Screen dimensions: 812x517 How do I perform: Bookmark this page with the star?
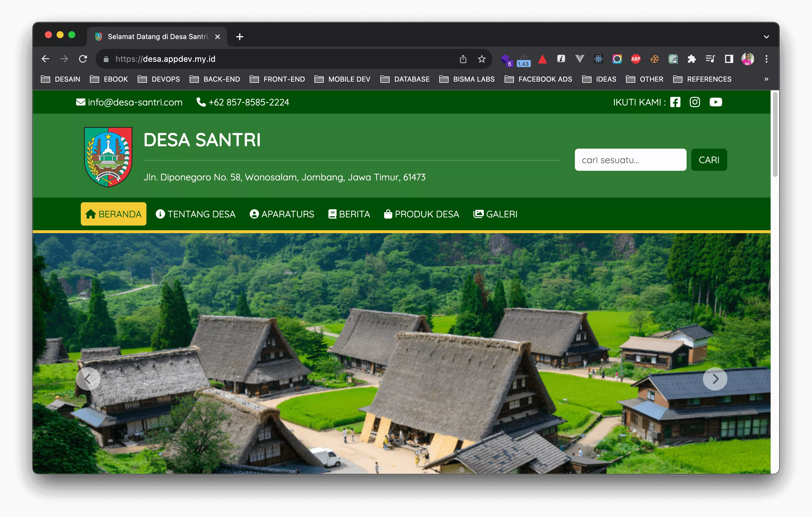pyautogui.click(x=482, y=59)
